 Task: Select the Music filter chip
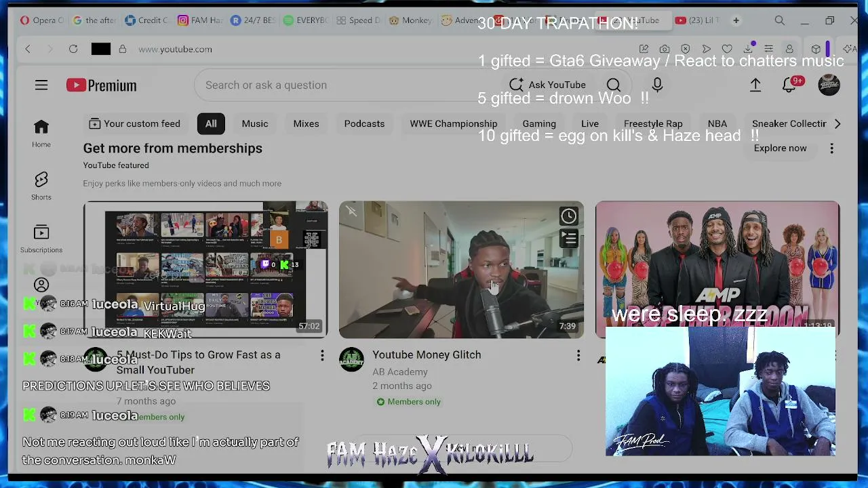point(255,123)
